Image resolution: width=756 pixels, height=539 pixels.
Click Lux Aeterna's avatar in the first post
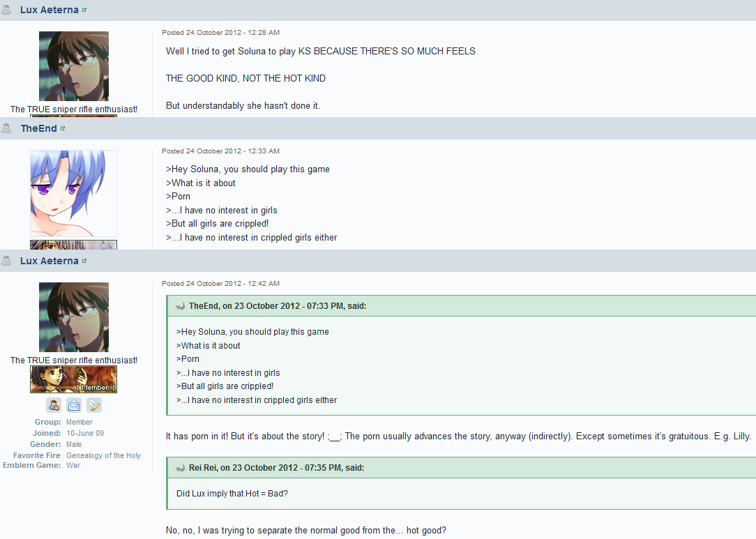[x=74, y=66]
